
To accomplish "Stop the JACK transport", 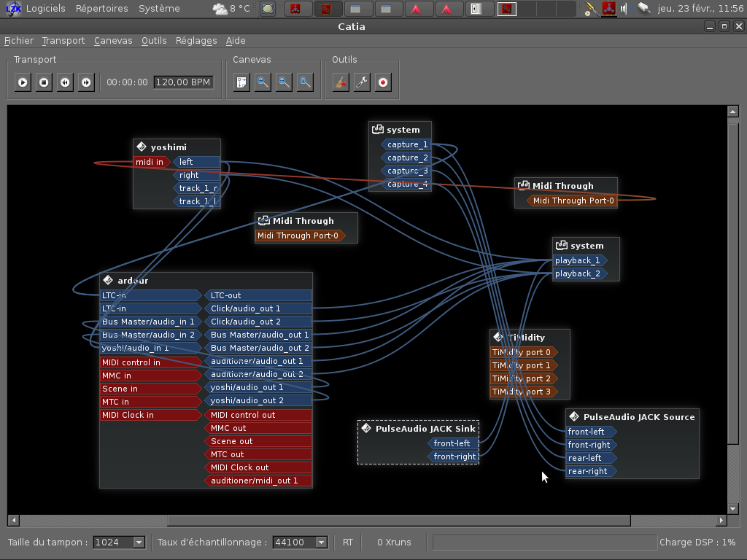I will (x=44, y=82).
